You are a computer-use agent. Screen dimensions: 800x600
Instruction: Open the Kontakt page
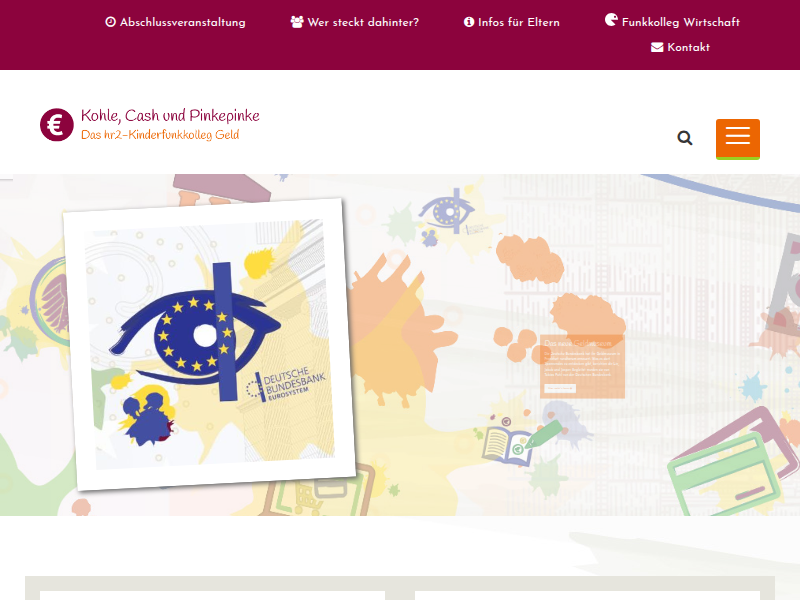tap(688, 47)
